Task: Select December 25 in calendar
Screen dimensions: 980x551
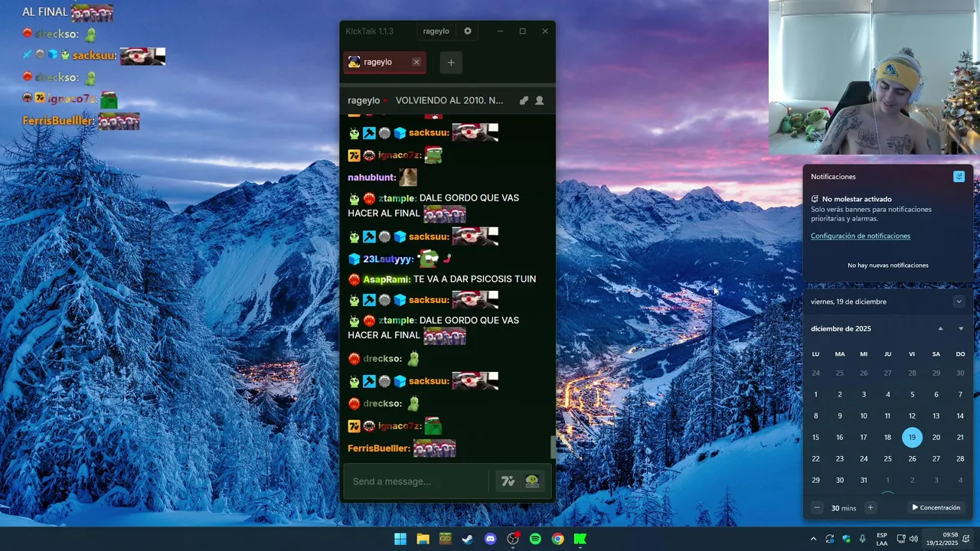Action: coord(887,459)
